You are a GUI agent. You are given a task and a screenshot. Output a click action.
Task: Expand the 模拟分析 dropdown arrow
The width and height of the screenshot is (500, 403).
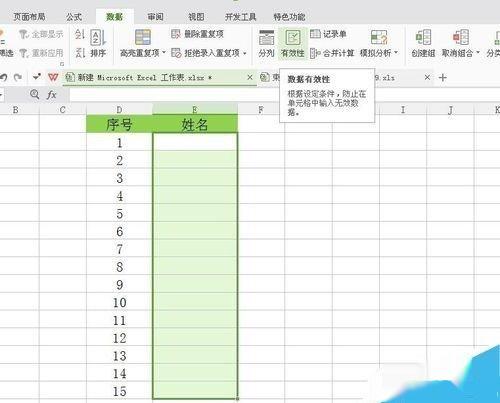(x=396, y=53)
